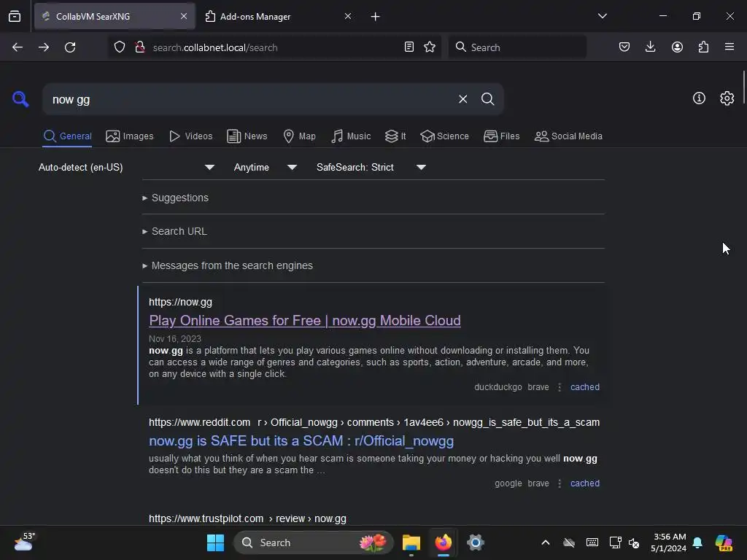Screen dimensions: 747x560
Task: Reload the current page
Action: click(x=70, y=47)
